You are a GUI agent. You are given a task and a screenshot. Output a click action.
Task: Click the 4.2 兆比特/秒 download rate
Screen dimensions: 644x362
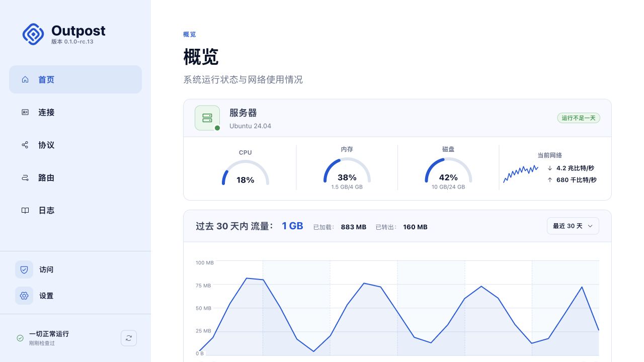[x=575, y=168]
